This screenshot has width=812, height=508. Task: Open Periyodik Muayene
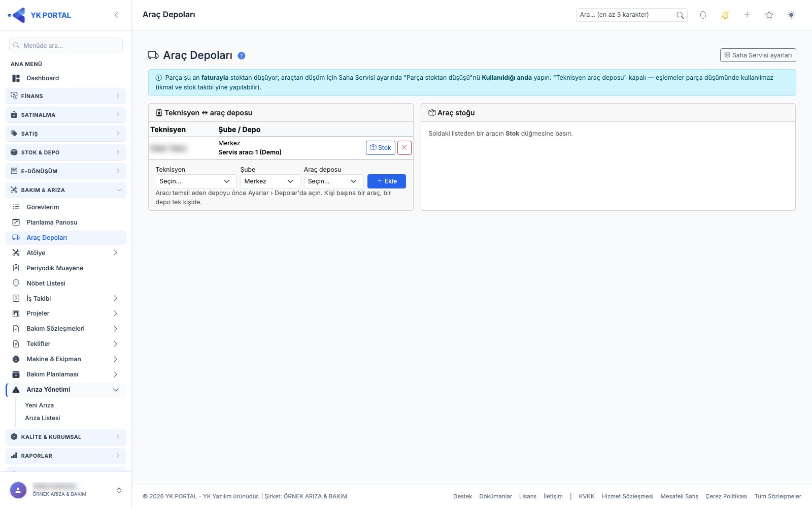pyautogui.click(x=66, y=268)
